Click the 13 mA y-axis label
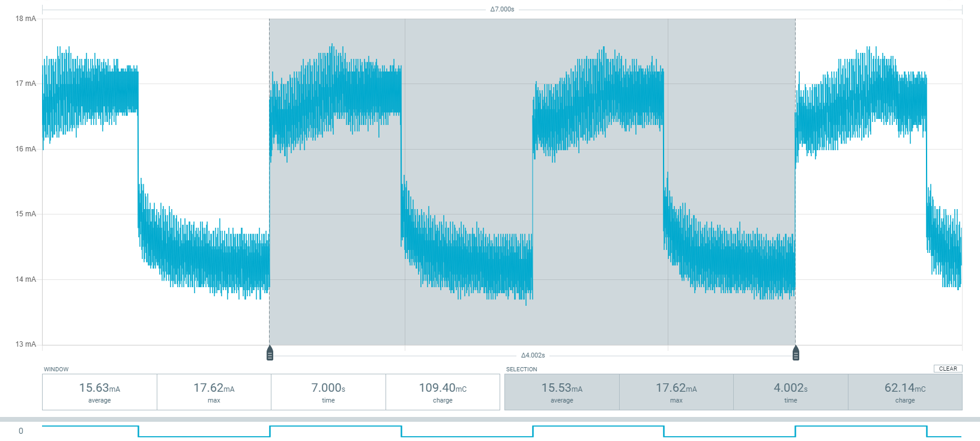The image size is (980, 441). 25,344
